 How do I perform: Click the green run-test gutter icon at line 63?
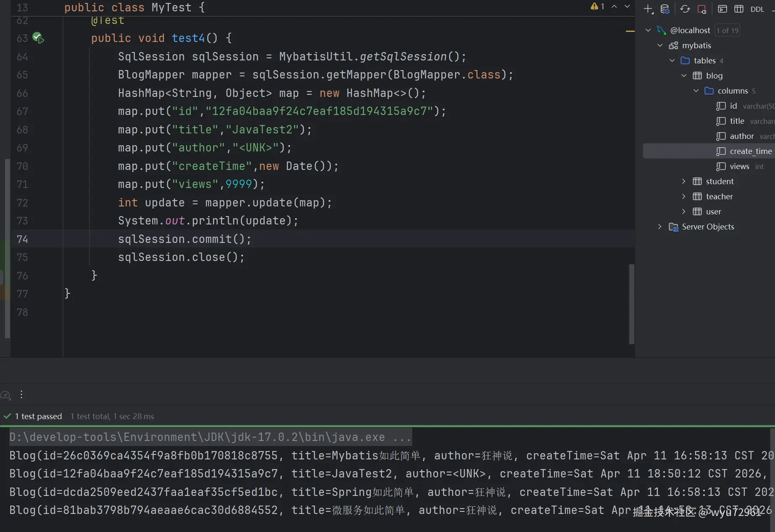click(38, 38)
